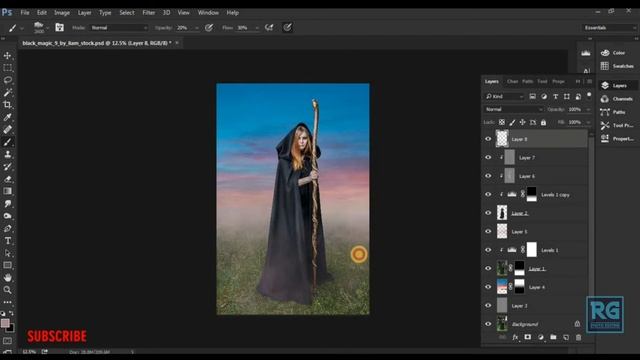Select the Crop tool

pyautogui.click(x=7, y=104)
